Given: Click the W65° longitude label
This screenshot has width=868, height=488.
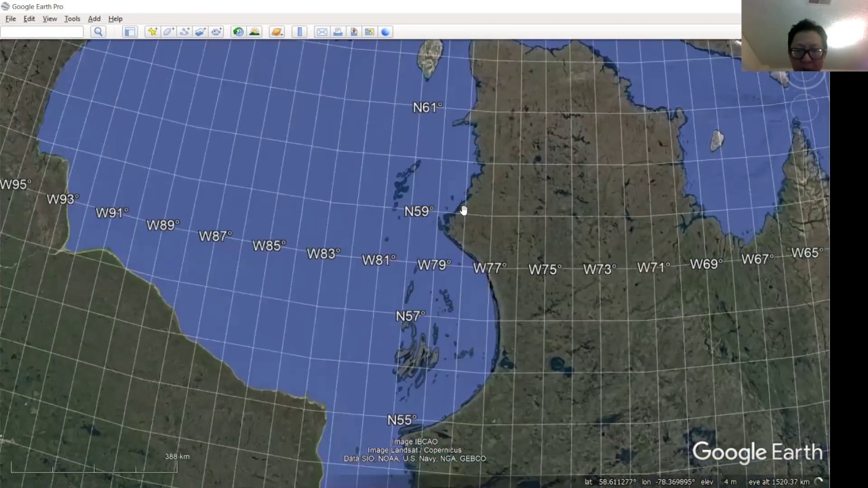Looking at the screenshot, I should tap(807, 253).
